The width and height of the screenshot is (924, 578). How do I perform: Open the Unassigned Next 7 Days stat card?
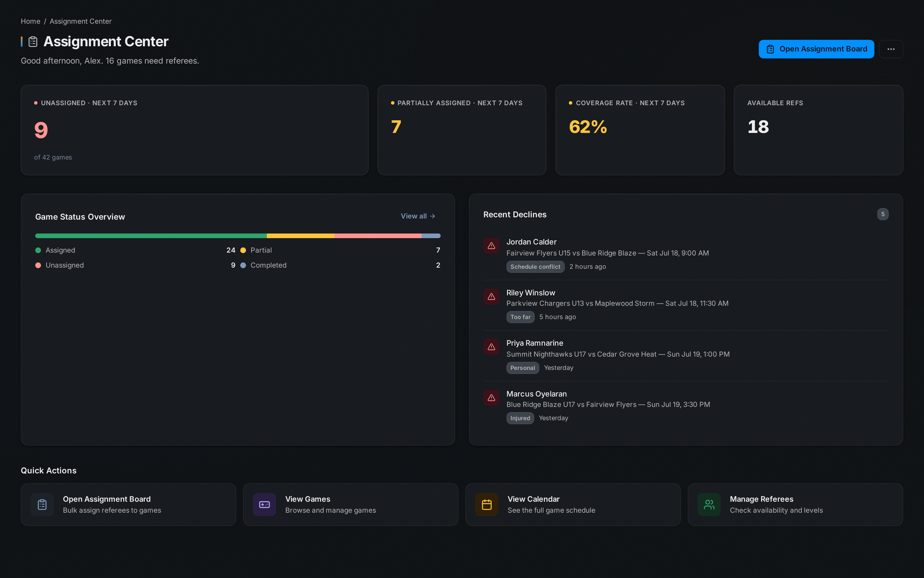pyautogui.click(x=195, y=130)
